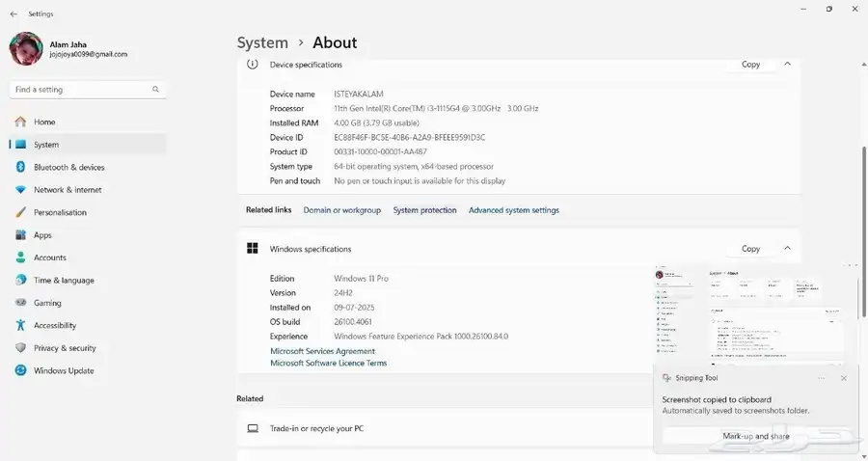Click the device name ISTEYAKALAM

click(358, 95)
